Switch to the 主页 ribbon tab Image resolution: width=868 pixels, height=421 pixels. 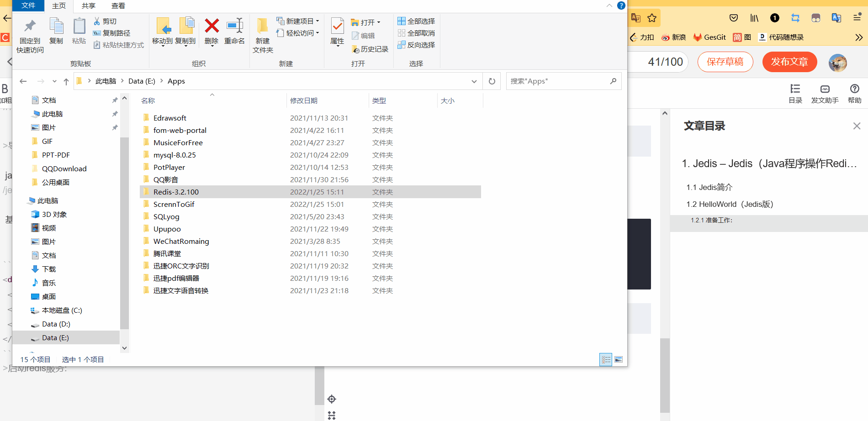[x=59, y=5]
